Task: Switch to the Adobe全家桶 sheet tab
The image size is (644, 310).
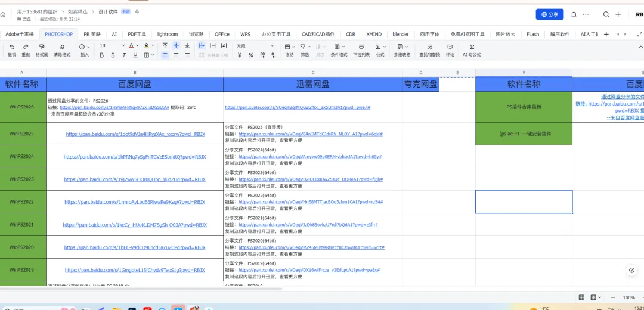Action: pyautogui.click(x=20, y=35)
